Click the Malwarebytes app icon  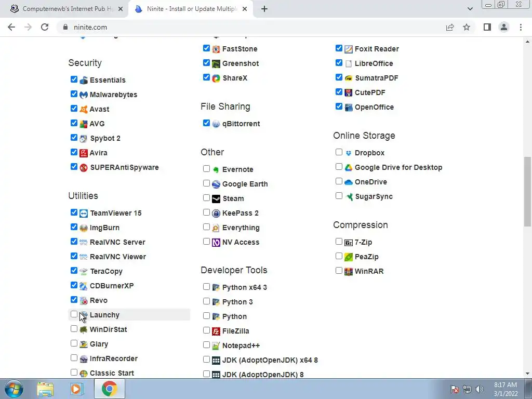[84, 95]
